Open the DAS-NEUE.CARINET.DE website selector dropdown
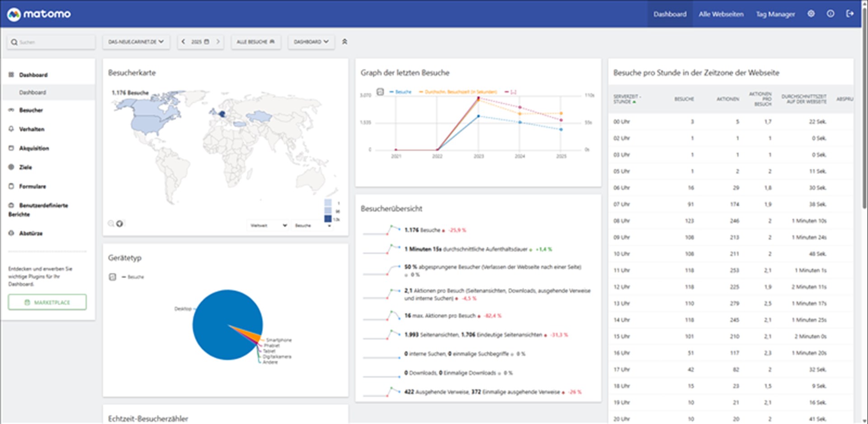Image resolution: width=868 pixels, height=424 pixels. pyautogui.click(x=136, y=42)
